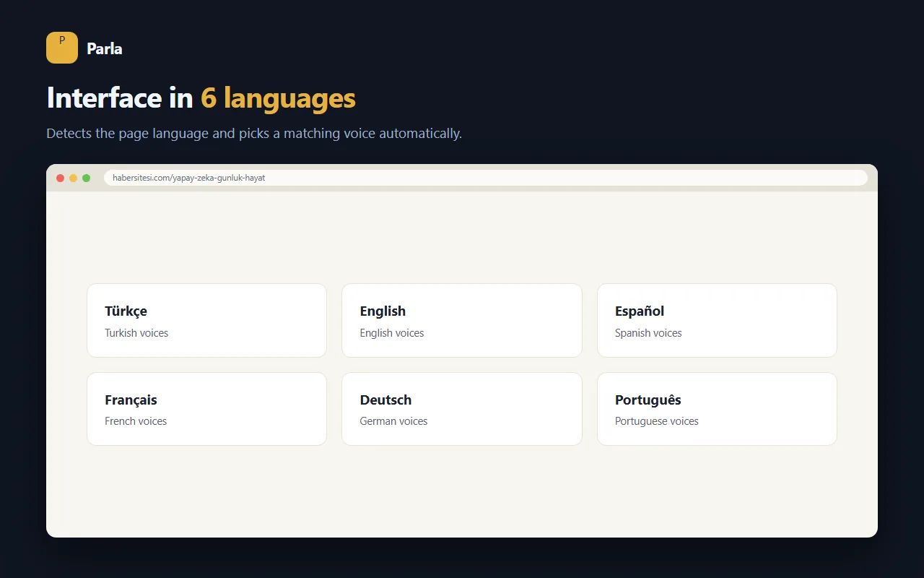Click the "Spanish voices" text

coord(648,333)
